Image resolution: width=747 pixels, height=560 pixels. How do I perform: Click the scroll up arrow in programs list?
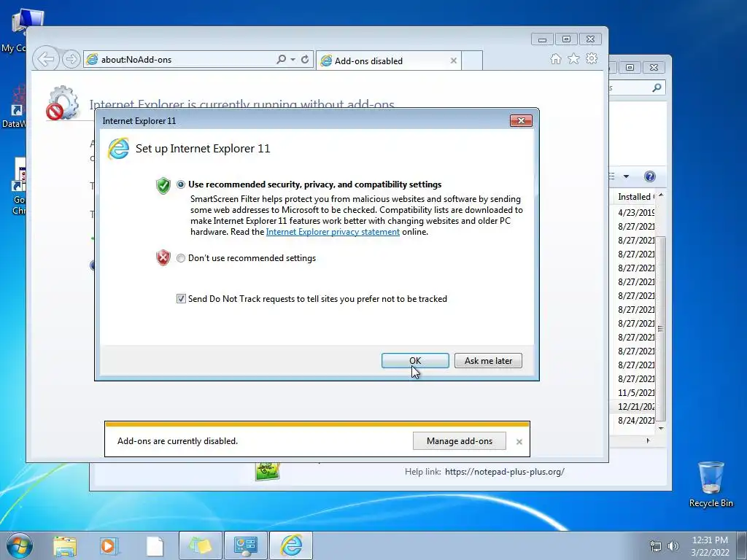[661, 195]
